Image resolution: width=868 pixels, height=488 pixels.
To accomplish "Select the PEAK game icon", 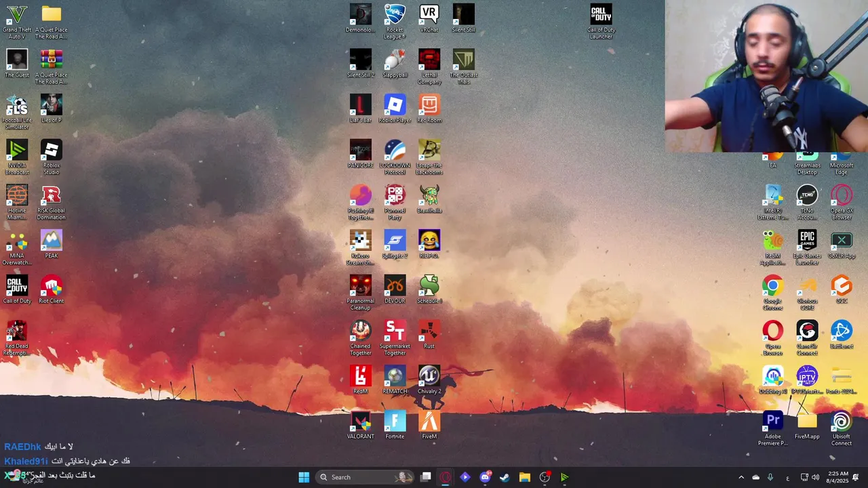I will tap(52, 245).
